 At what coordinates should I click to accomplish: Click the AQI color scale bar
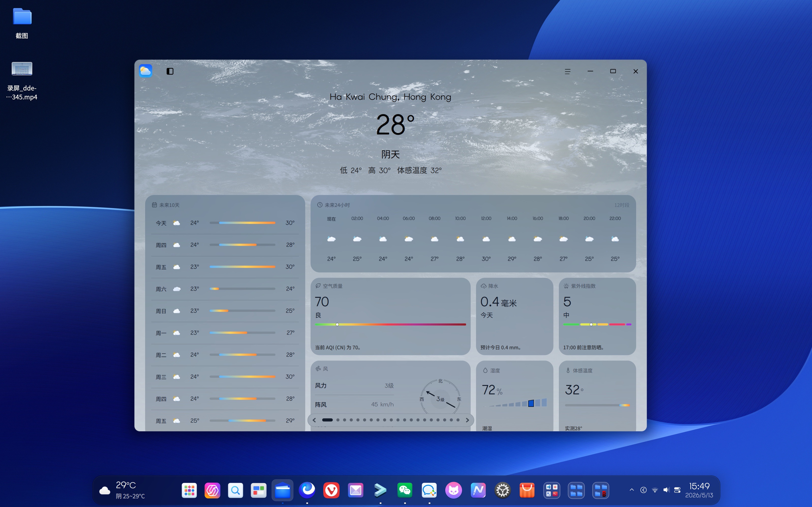click(391, 324)
